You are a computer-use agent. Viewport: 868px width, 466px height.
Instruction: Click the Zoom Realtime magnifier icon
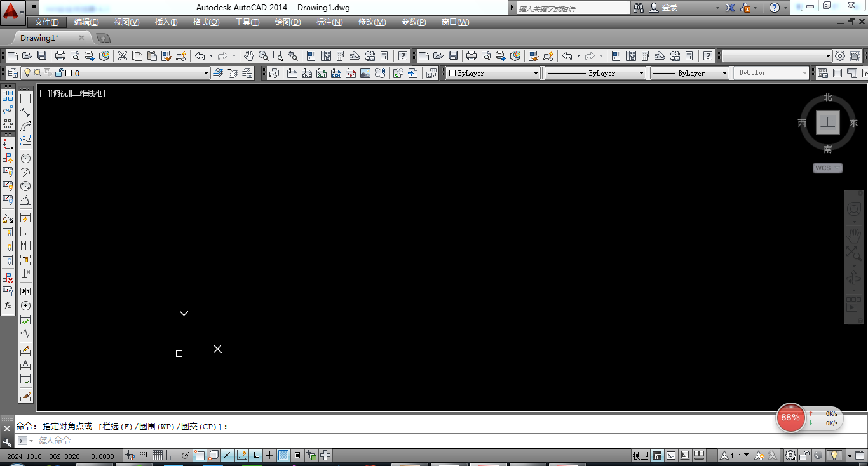(x=263, y=56)
